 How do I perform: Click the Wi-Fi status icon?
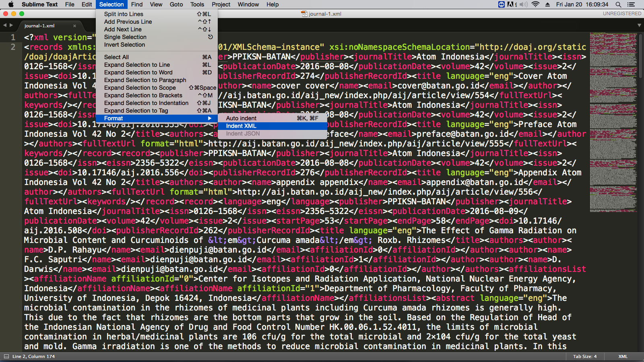pos(535,4)
